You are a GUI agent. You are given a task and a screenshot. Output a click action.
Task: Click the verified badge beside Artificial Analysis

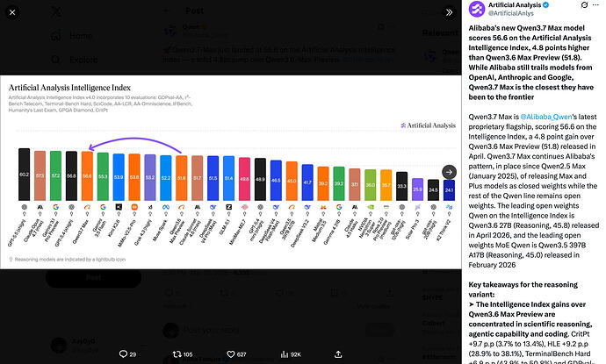tap(545, 5)
